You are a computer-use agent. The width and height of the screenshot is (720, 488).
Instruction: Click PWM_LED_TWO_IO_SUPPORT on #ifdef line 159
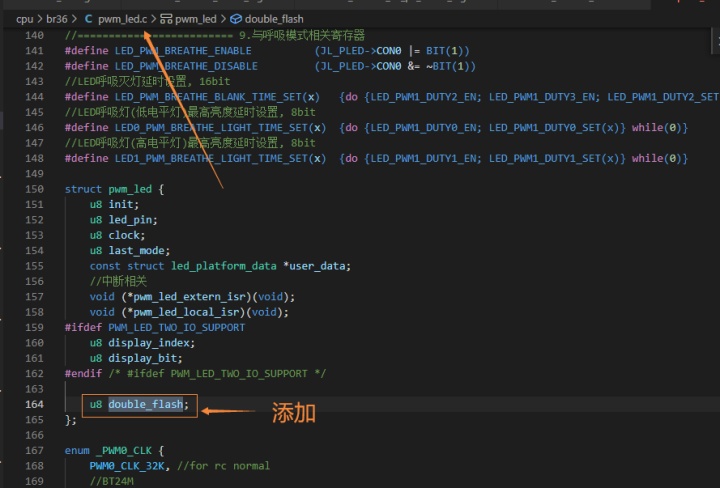(x=177, y=328)
